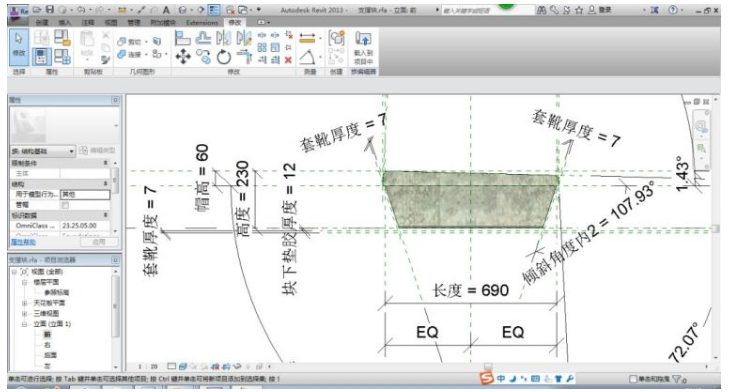The height and width of the screenshot is (392, 730).
Task: Click the Aligned Dimension measure icon
Action: pos(307,38)
